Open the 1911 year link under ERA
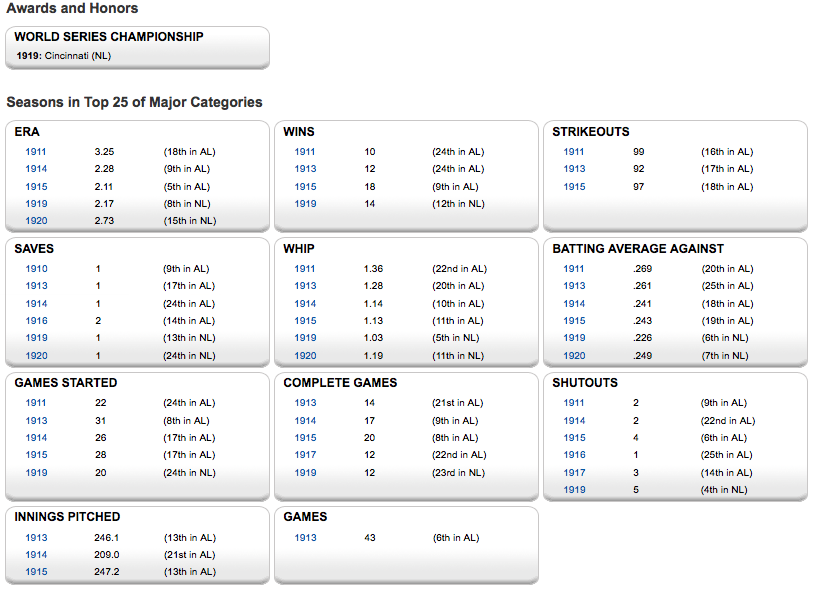 click(x=36, y=152)
